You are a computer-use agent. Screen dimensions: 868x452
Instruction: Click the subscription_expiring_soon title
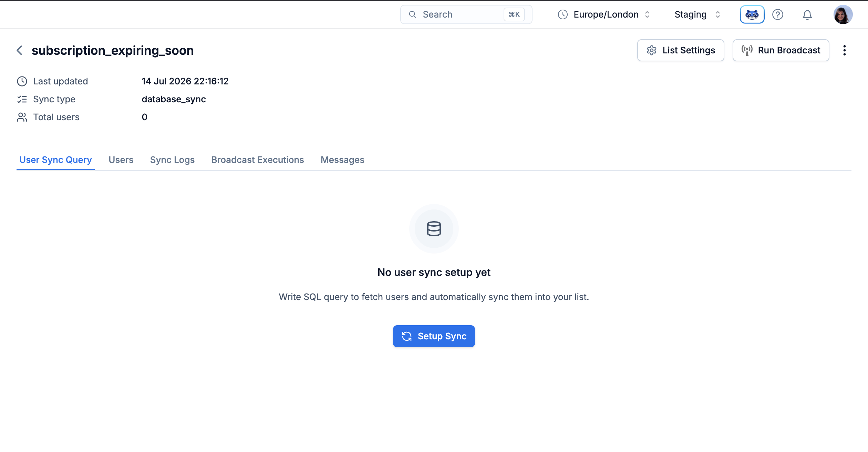coord(113,51)
